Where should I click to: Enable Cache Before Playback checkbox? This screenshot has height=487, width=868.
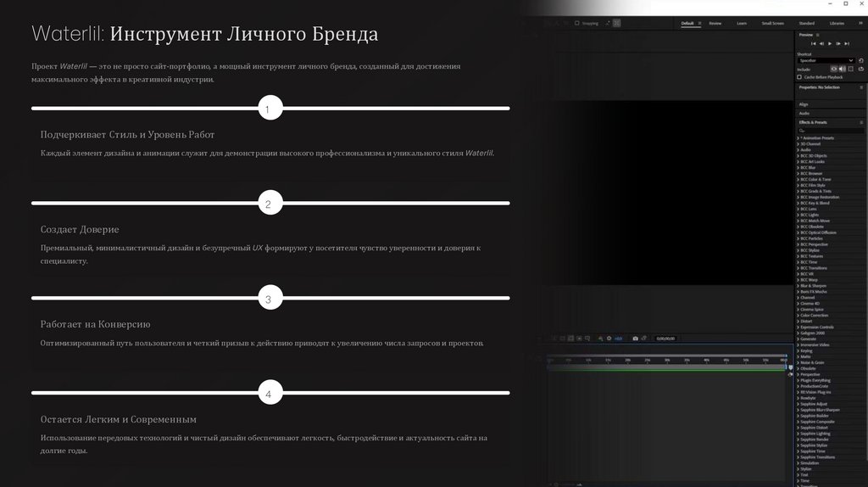pos(799,77)
